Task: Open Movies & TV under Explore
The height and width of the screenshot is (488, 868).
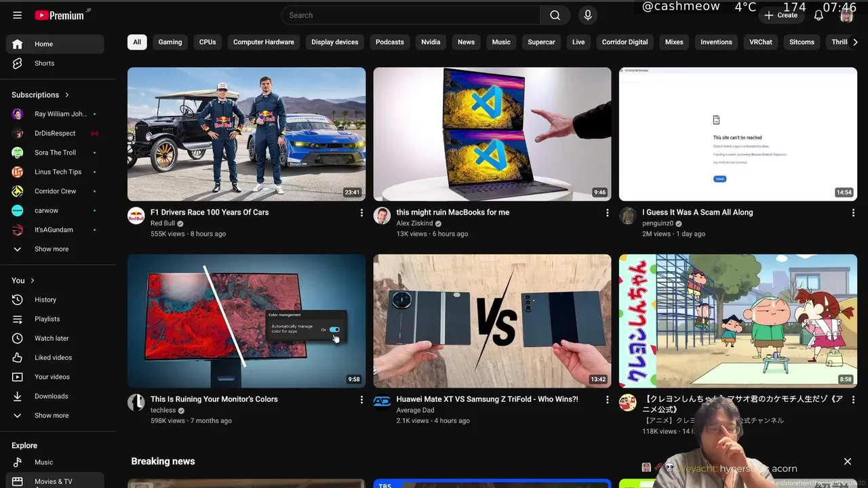Action: [56, 481]
